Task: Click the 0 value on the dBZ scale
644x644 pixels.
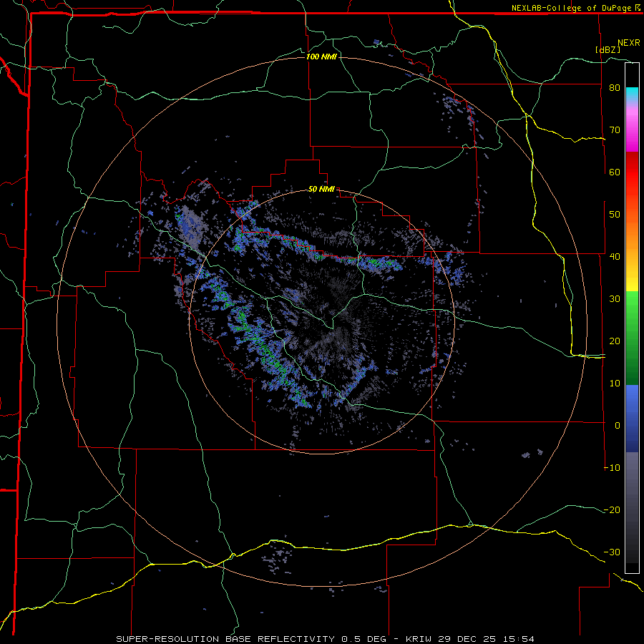Action: click(x=618, y=426)
